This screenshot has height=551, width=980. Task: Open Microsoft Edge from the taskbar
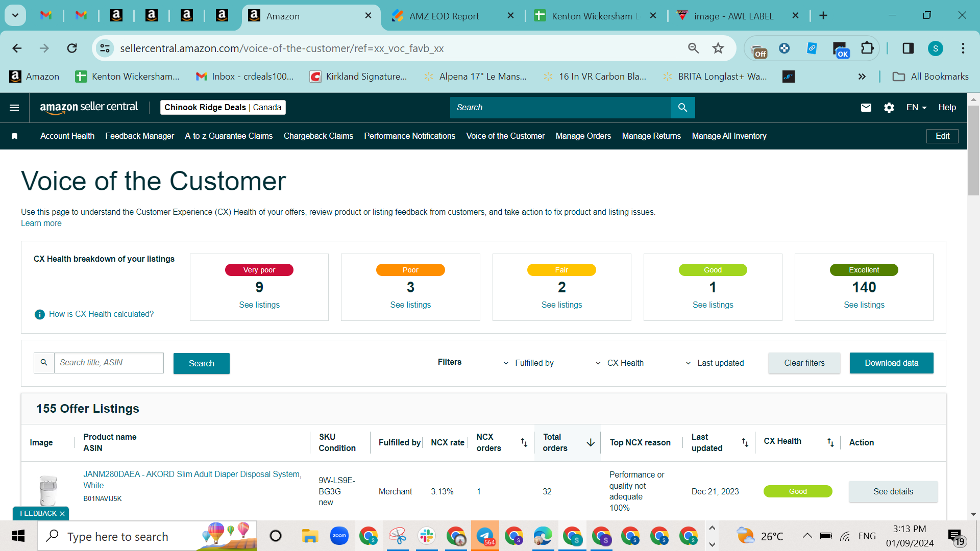coord(543,536)
